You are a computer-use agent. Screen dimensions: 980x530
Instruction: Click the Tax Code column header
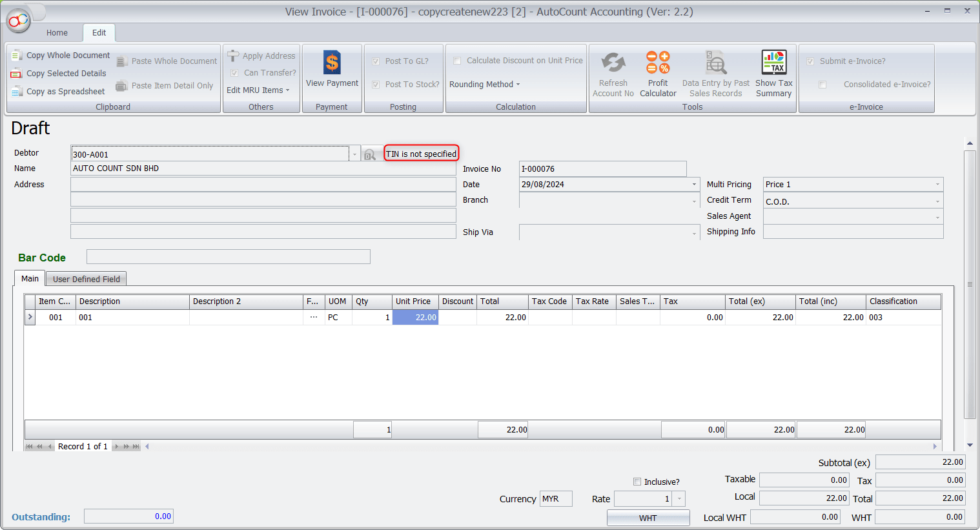click(550, 301)
